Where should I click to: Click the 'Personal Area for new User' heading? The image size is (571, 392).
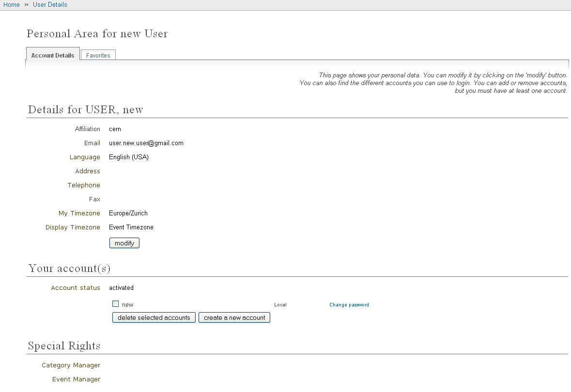(97, 34)
